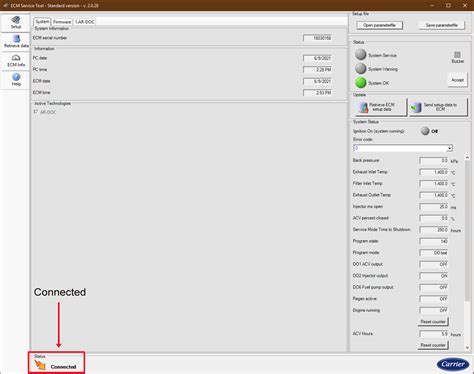Screen dimensions: 474x374
Task: Click the System Warning indicator light
Action: pos(361,69)
